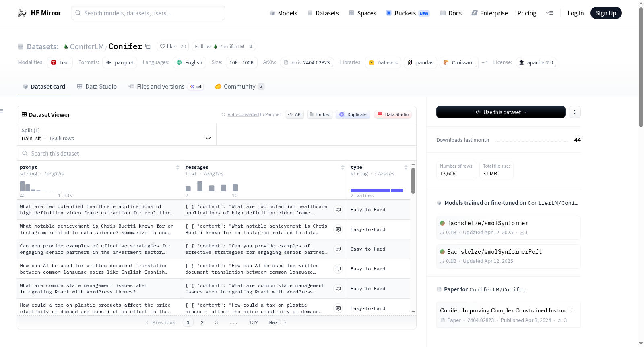Image resolution: width=644 pixels, height=347 pixels.
Task: Click the Embed button
Action: point(320,114)
